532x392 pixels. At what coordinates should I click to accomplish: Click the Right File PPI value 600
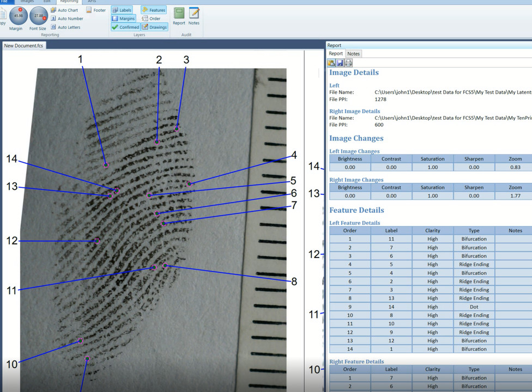coord(379,125)
